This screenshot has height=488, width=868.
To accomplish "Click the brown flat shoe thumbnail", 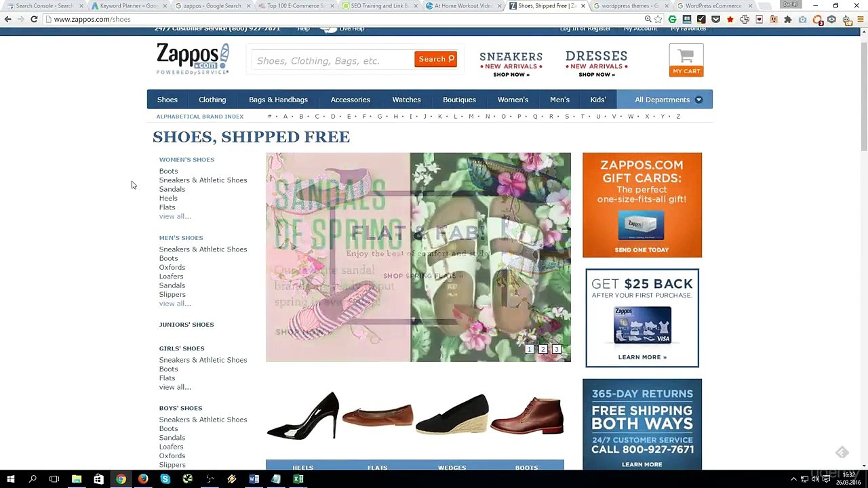I will [378, 414].
